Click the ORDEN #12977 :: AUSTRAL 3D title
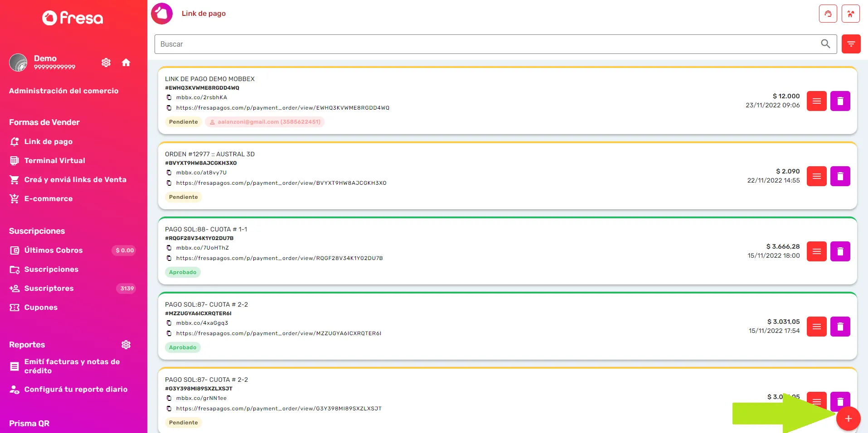The image size is (868, 433). [x=210, y=154]
